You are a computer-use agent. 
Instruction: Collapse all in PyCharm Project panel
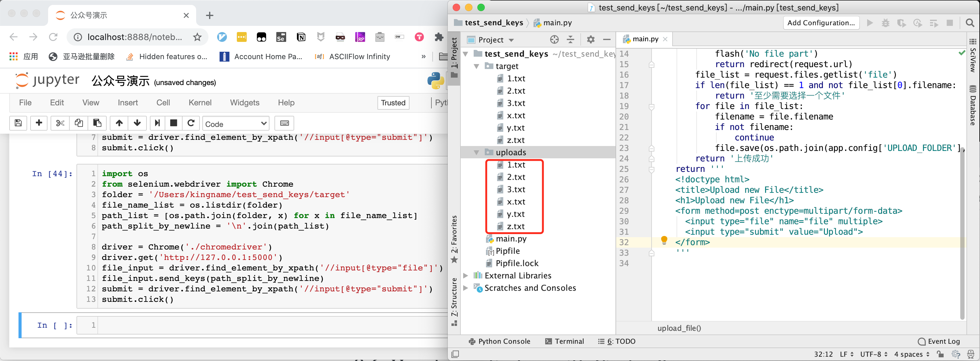pyautogui.click(x=570, y=39)
